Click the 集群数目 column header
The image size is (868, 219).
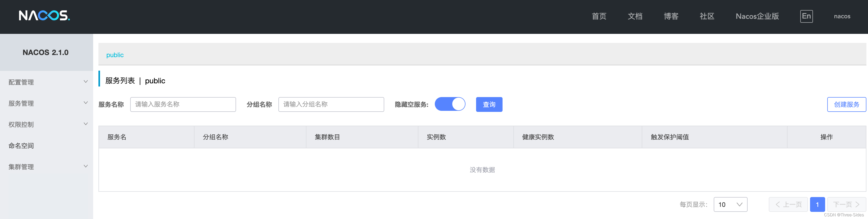pos(362,137)
